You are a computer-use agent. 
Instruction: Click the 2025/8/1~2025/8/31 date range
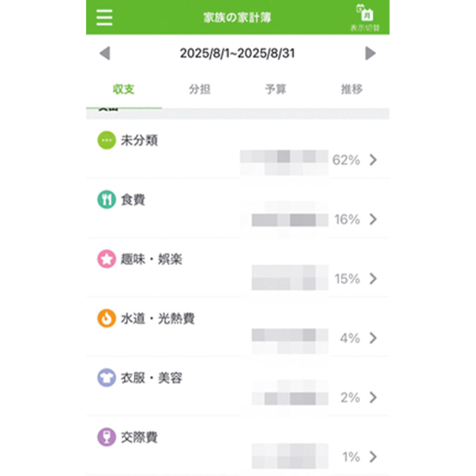[237, 53]
